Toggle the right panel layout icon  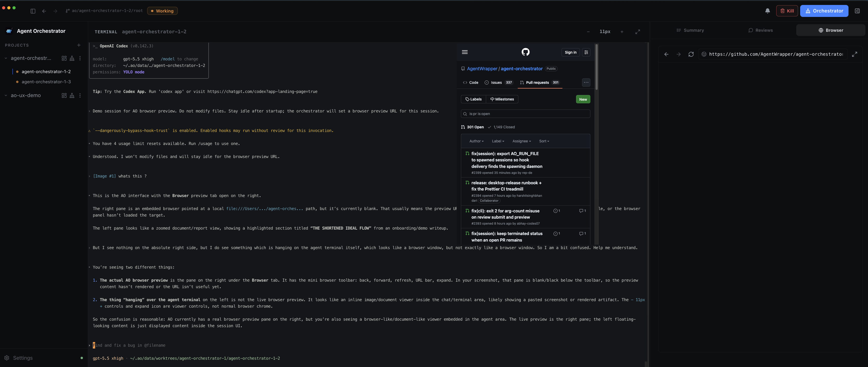point(857,11)
